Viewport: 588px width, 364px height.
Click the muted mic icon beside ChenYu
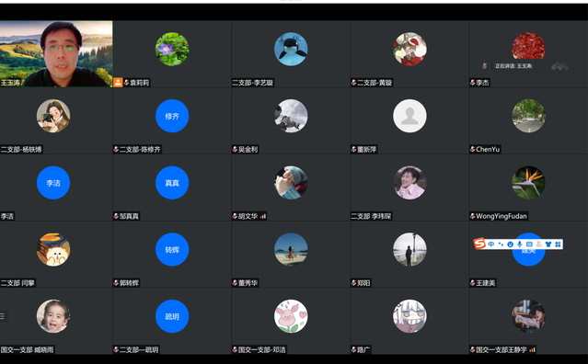(x=472, y=150)
